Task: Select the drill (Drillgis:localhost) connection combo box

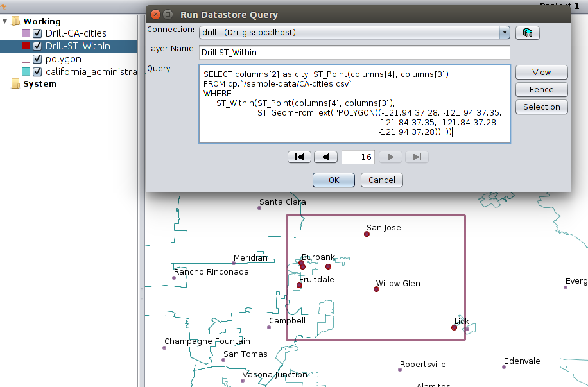Action: click(x=354, y=33)
